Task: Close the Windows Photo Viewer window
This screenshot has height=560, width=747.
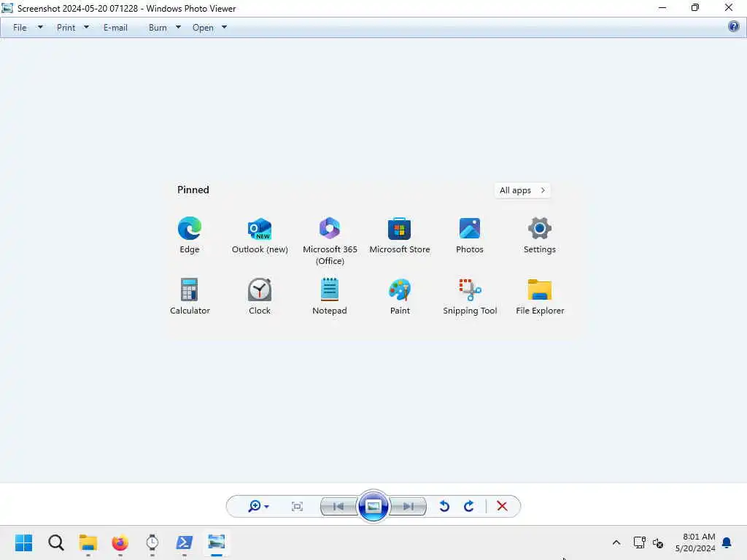Action: 729,7
